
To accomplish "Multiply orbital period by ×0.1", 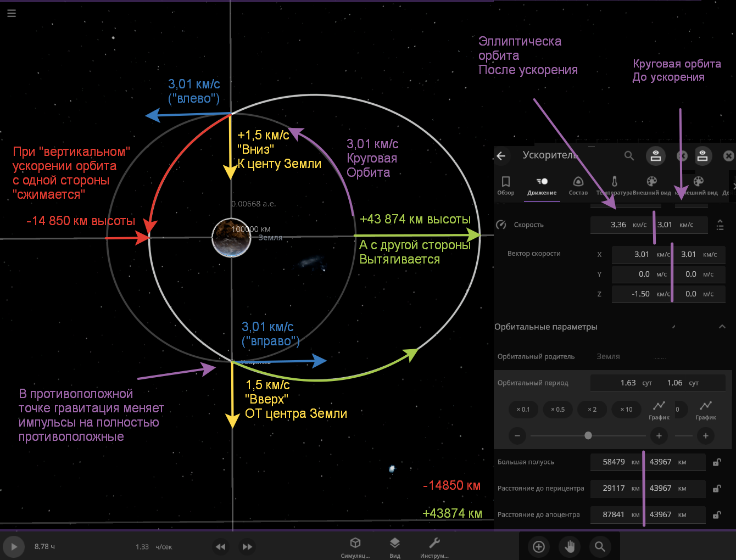I will pyautogui.click(x=523, y=410).
